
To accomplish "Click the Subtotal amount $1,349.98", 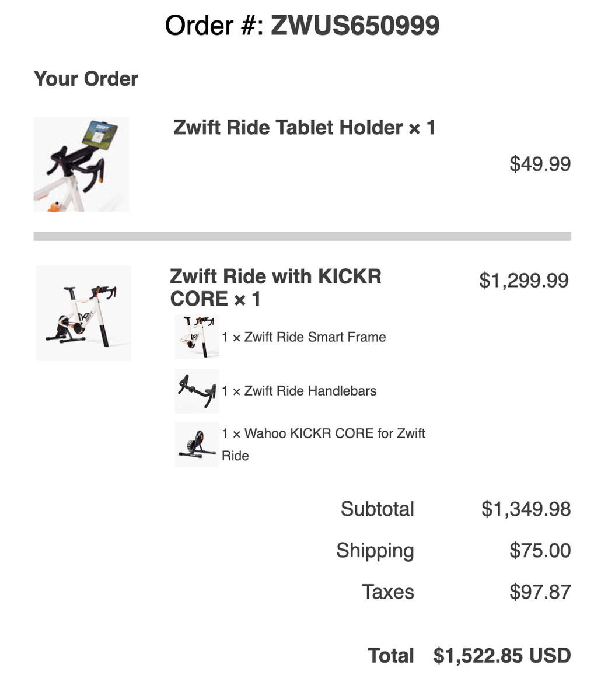I will pos(526,509).
